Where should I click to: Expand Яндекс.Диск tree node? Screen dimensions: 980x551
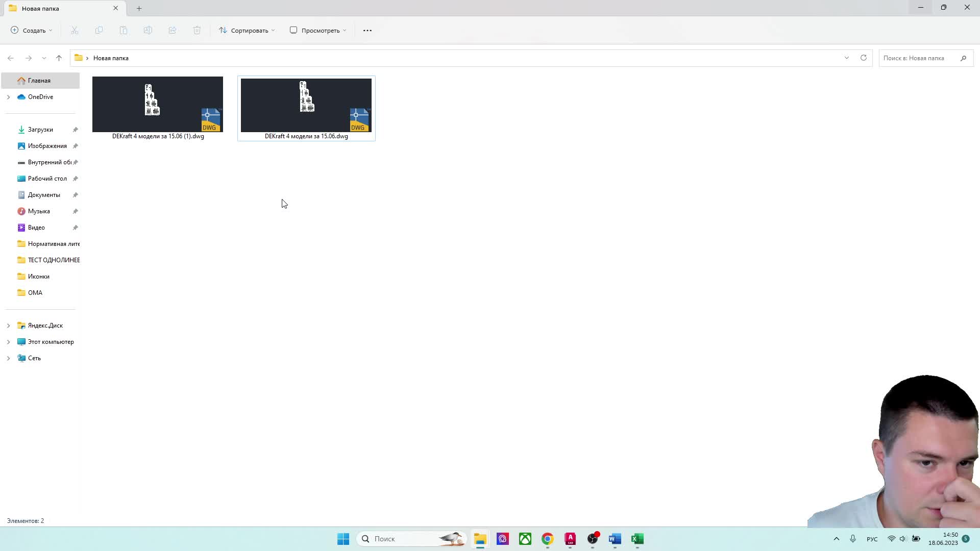point(8,325)
